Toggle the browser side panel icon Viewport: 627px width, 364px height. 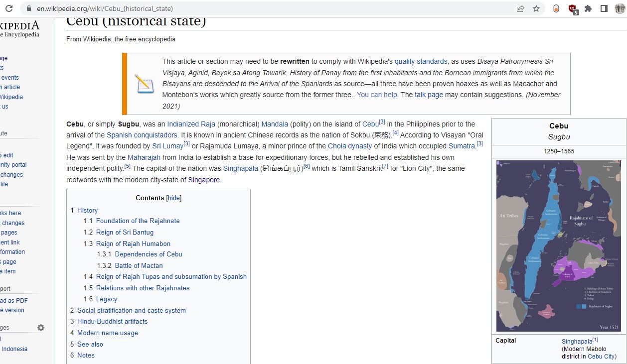604,8
